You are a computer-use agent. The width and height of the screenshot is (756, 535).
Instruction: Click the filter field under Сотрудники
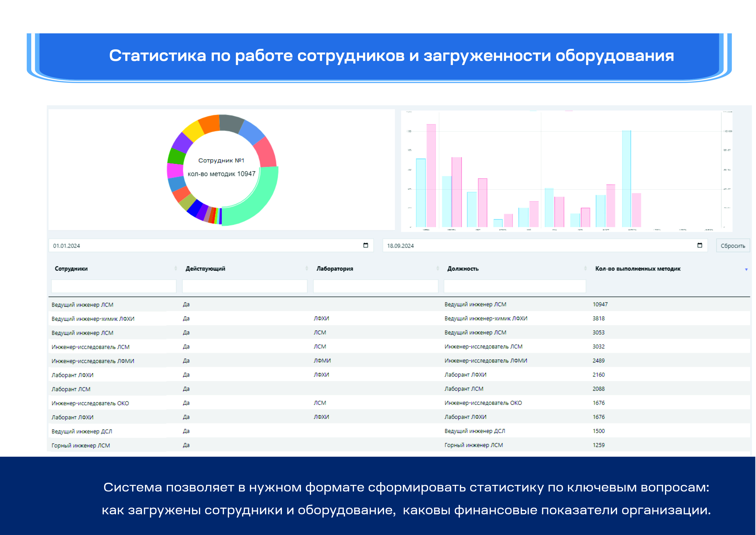point(114,286)
